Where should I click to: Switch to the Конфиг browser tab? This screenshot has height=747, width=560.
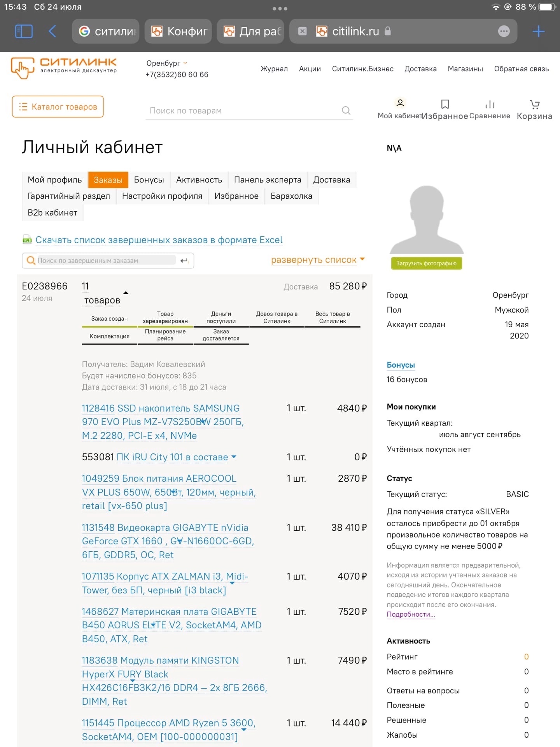pyautogui.click(x=178, y=31)
